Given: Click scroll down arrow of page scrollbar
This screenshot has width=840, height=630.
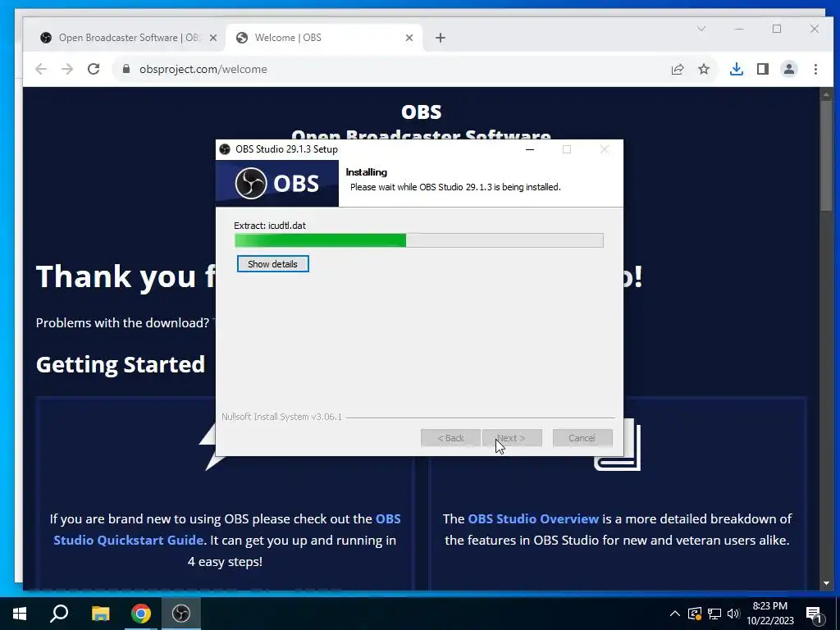Looking at the screenshot, I should click(x=826, y=583).
